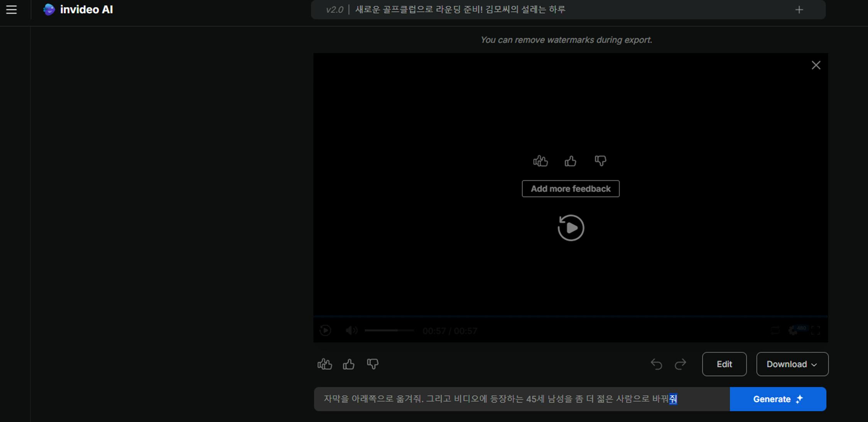Undo the last change
Screen dimensions: 868x422
pos(656,364)
